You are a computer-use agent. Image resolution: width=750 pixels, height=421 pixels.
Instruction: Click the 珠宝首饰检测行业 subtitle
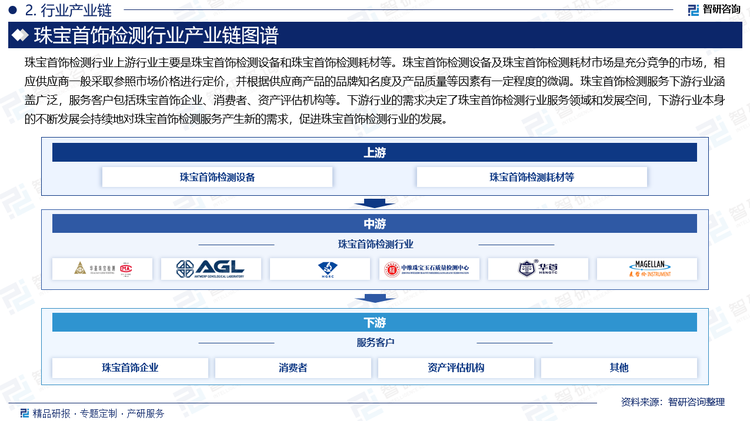coord(375,244)
